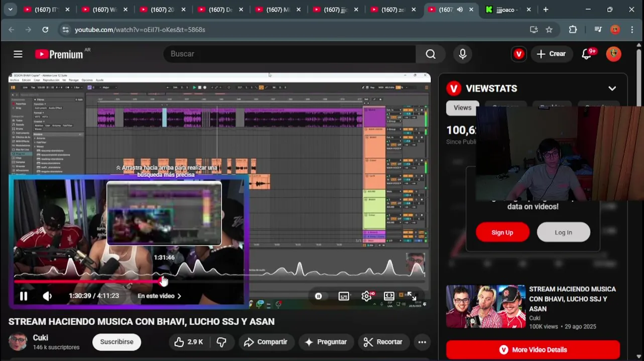Open Cuki's channel avatar
Viewport: 644px width, 361px height.
tap(18, 341)
